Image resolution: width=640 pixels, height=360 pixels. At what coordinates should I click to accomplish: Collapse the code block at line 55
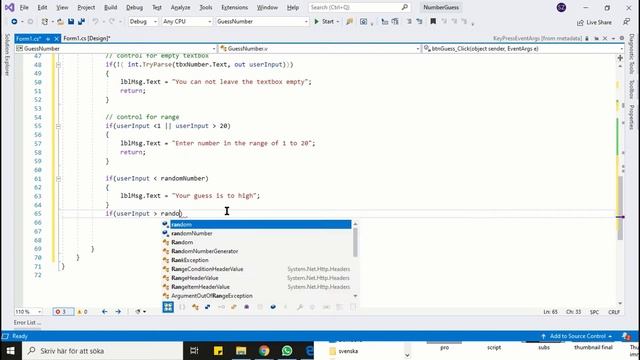click(58, 126)
